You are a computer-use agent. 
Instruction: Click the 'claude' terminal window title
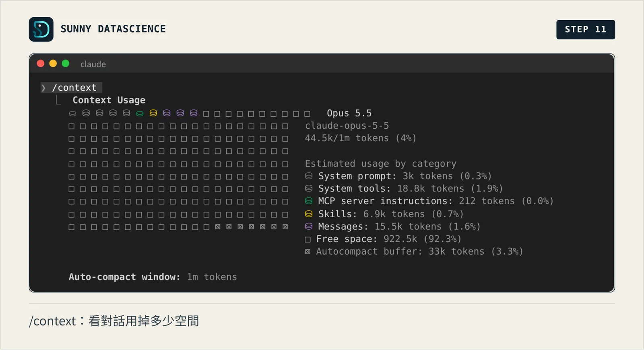click(93, 64)
